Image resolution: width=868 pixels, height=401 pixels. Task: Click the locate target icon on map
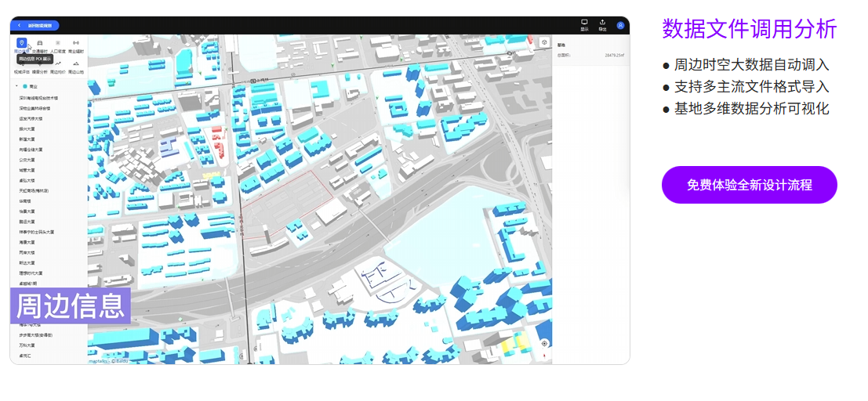544,343
